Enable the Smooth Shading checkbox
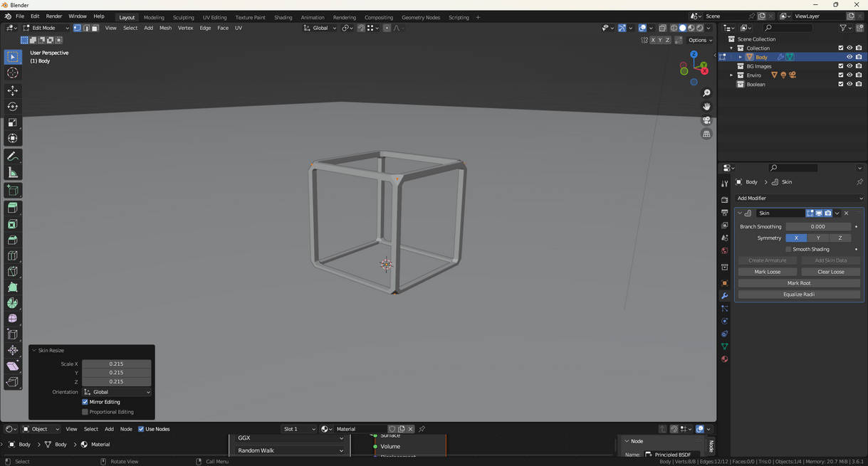Viewport: 868px width, 466px height. coord(788,249)
